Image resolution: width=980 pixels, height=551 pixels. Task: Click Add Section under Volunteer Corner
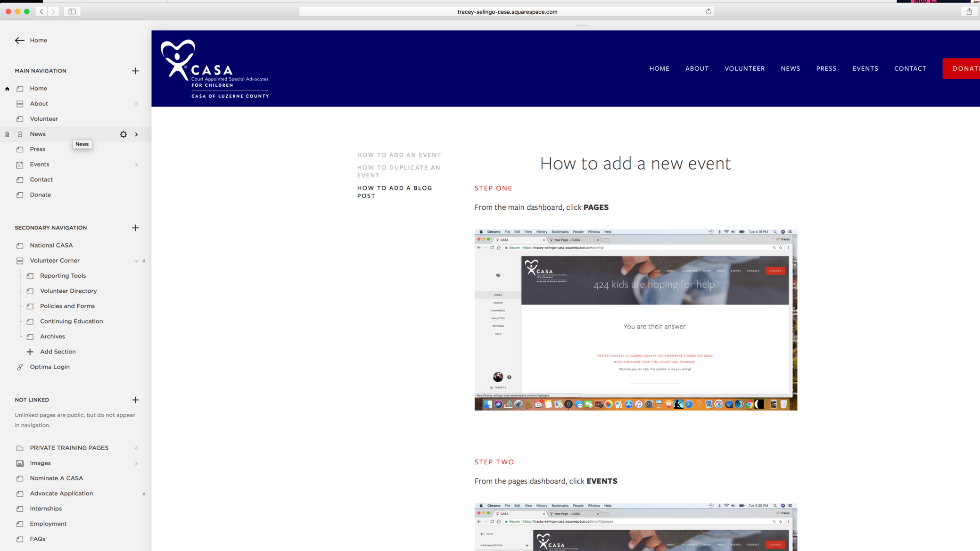(58, 352)
